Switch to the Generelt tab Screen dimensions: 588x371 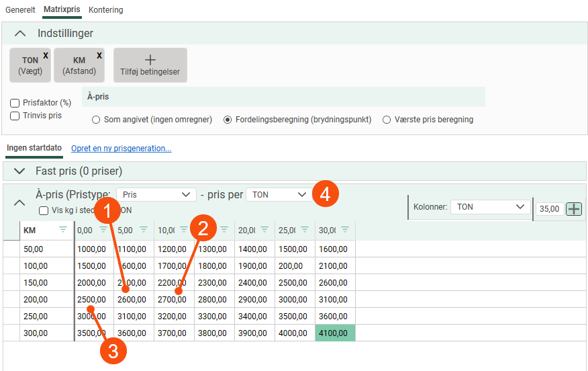21,10
